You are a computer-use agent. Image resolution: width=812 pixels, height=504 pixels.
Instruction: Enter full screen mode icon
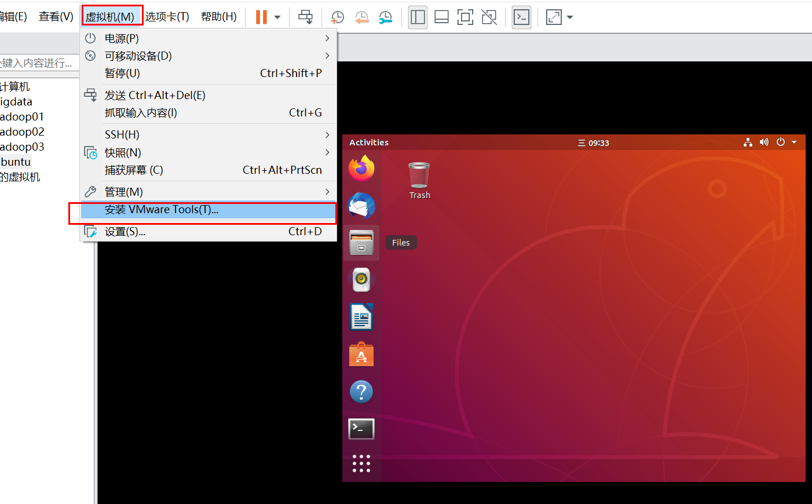pos(465,17)
